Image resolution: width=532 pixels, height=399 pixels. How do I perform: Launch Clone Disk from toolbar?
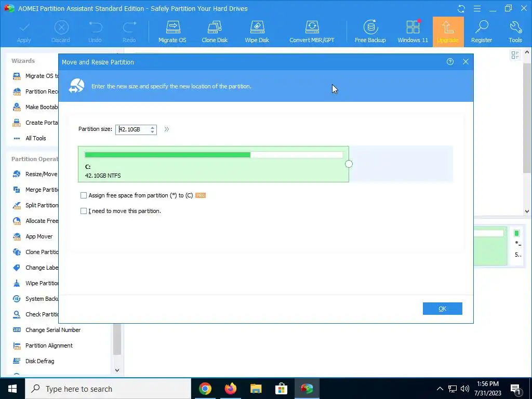[x=215, y=32]
